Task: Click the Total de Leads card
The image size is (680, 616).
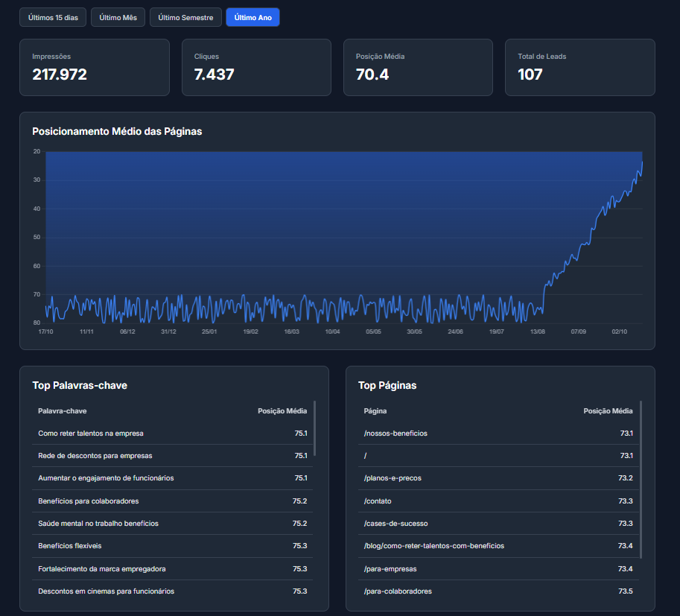Action: click(x=579, y=67)
